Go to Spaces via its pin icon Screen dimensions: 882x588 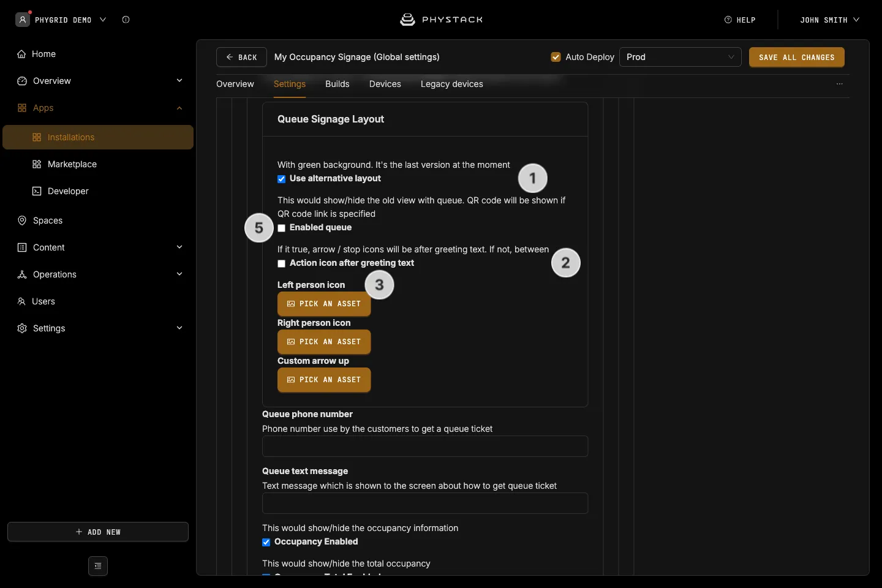pyautogui.click(x=22, y=221)
